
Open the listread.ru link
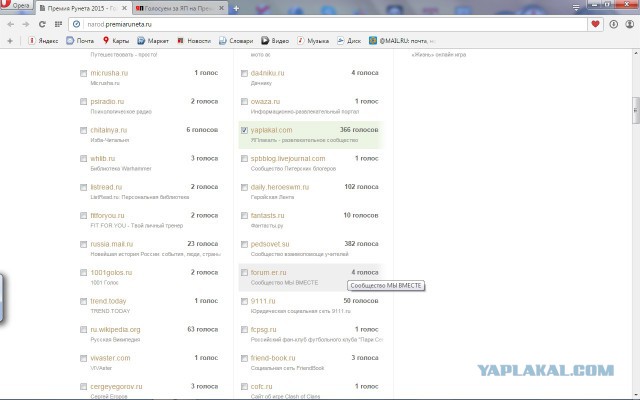(x=106, y=187)
